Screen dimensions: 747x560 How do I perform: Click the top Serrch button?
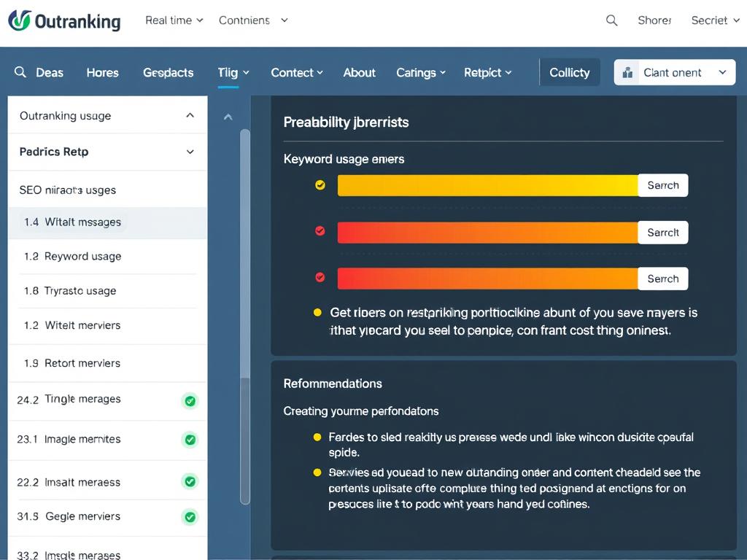click(662, 185)
